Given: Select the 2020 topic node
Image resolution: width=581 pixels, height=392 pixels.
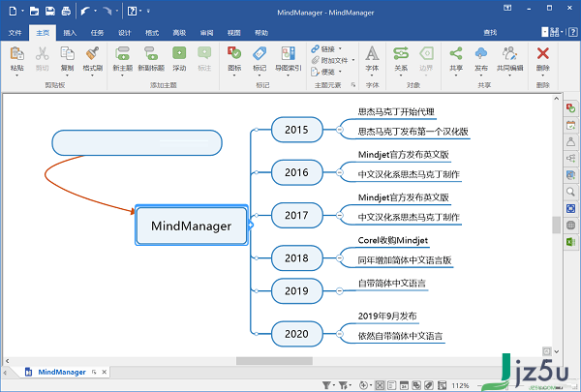Looking at the screenshot, I should coord(297,334).
